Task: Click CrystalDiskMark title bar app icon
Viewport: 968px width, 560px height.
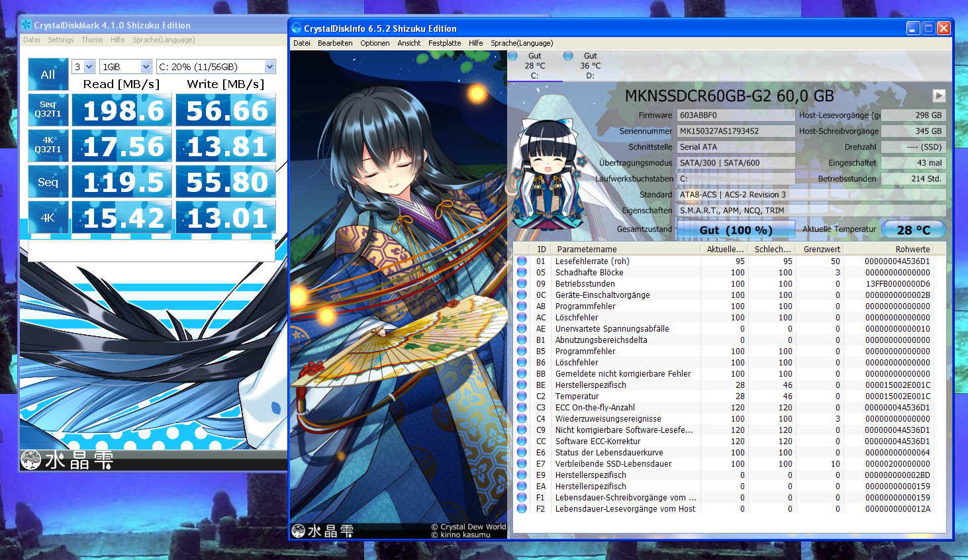Action: (26, 25)
